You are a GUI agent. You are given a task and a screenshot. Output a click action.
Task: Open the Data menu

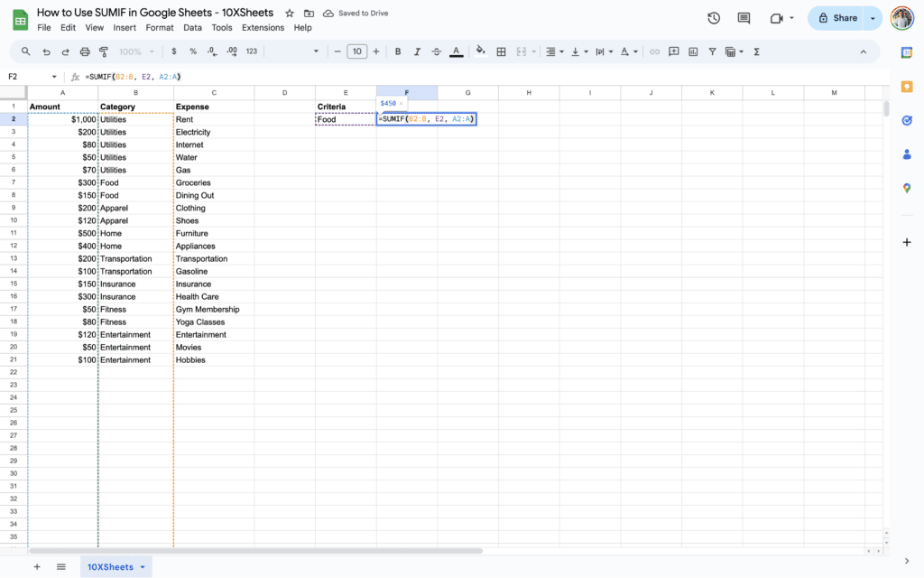coord(193,27)
